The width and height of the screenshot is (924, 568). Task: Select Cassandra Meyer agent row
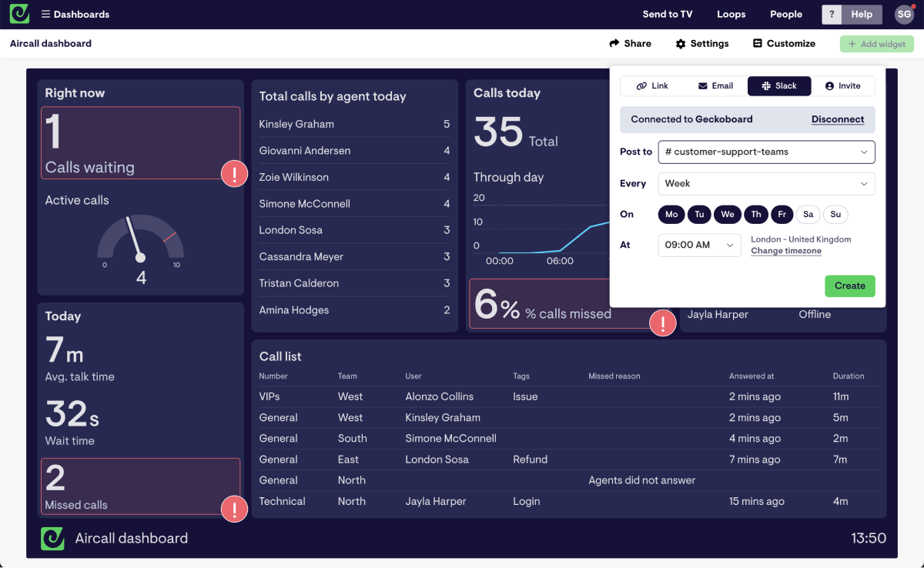[x=355, y=257]
